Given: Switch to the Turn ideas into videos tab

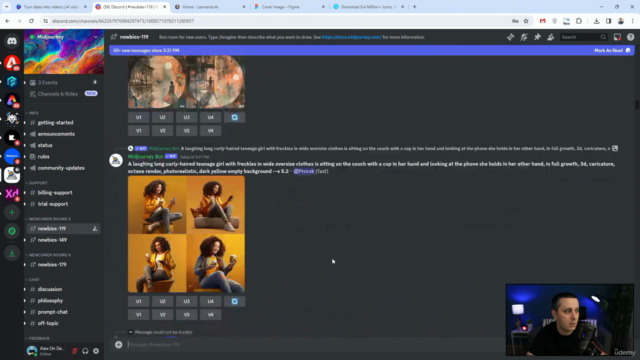Looking at the screenshot, I should (x=51, y=7).
